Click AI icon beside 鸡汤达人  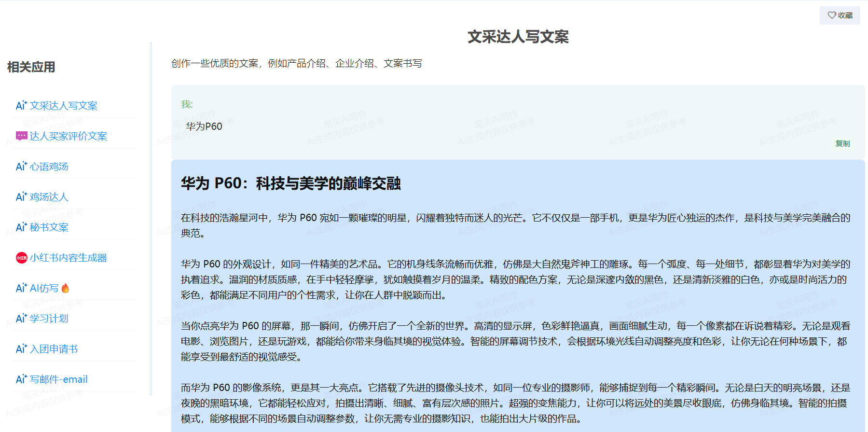21,196
